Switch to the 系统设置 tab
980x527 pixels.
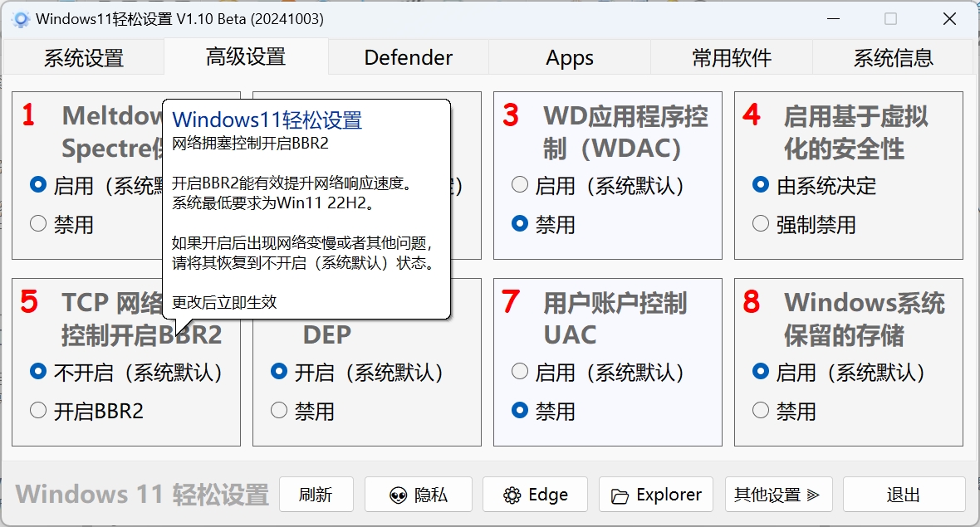coord(84,57)
